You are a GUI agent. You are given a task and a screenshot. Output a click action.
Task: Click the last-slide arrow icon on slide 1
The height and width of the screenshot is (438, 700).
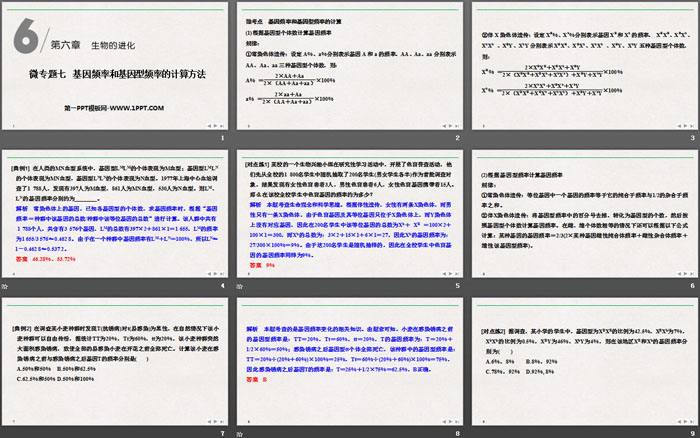[222, 126]
